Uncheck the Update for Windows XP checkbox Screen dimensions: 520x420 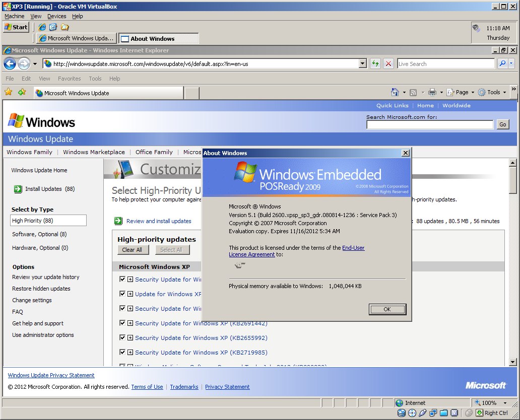click(x=122, y=294)
